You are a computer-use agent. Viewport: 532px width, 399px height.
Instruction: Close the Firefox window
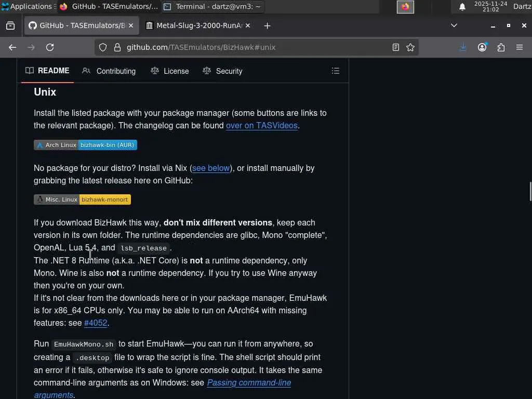524,25
